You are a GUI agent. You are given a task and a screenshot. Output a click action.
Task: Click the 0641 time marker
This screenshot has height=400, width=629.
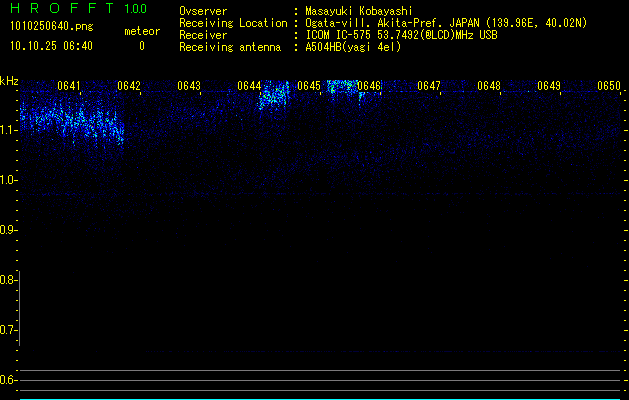(69, 86)
